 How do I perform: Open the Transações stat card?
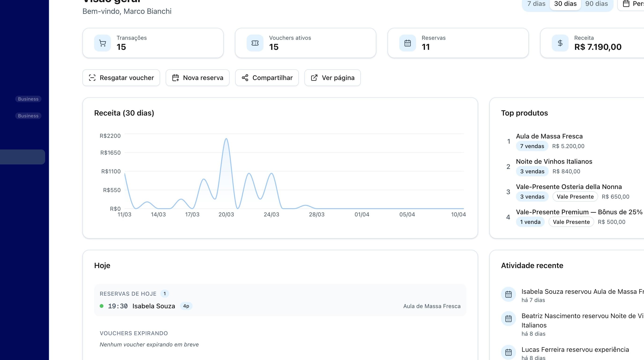coord(153,43)
